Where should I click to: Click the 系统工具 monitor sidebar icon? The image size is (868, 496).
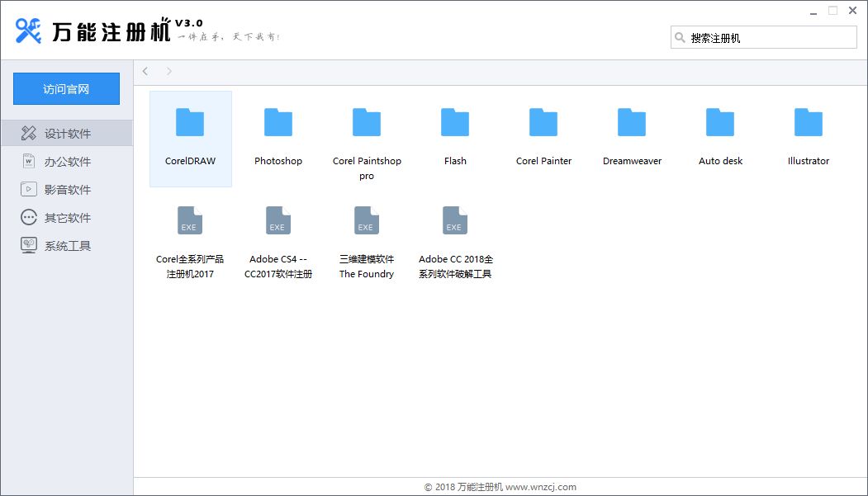click(x=29, y=245)
